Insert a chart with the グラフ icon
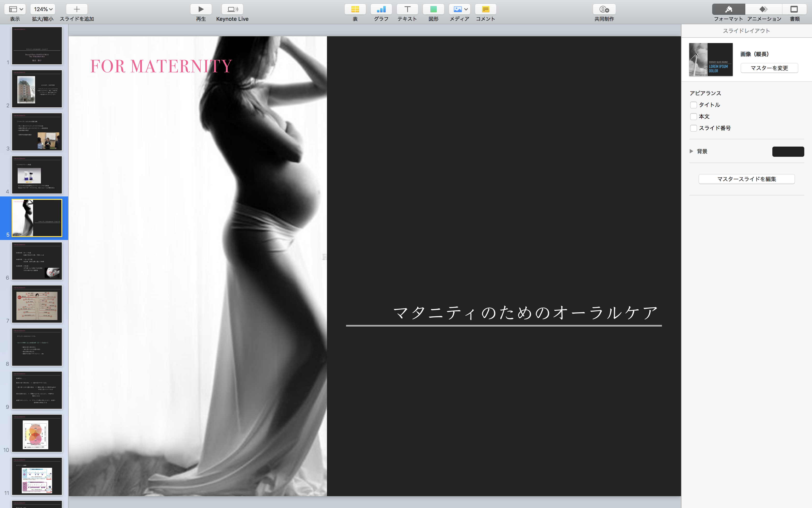The image size is (812, 508). coord(381,9)
